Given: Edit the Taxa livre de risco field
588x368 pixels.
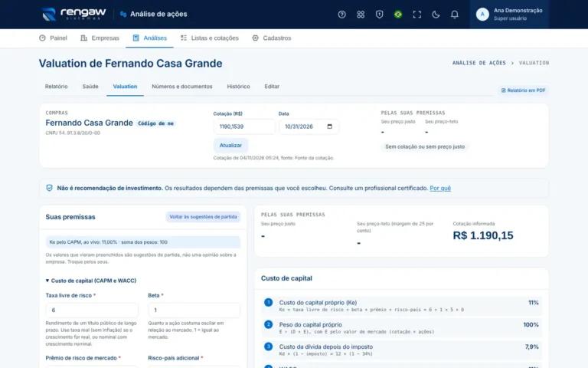Looking at the screenshot, I should (x=92, y=310).
